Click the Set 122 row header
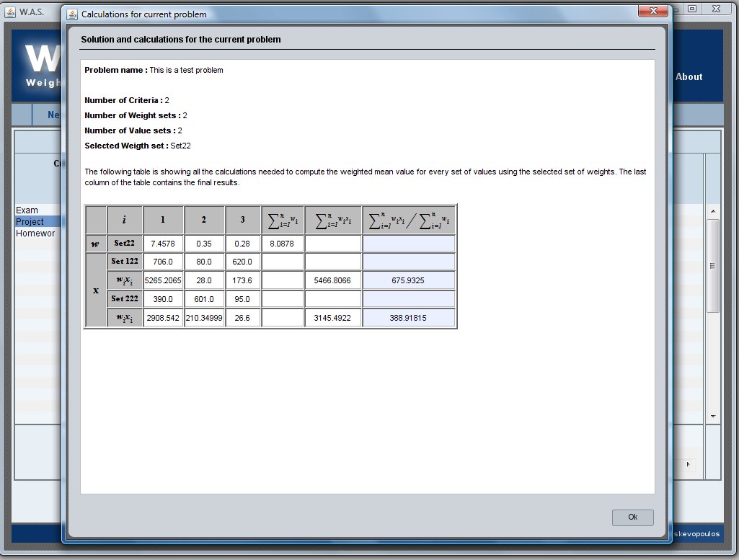Screen dimensions: 739x560 124,262
